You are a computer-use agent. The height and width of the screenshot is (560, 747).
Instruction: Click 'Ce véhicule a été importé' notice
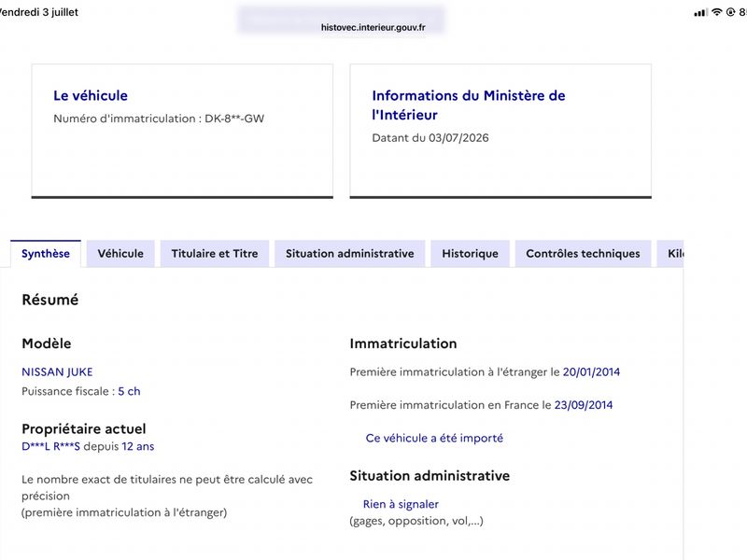coord(434,438)
